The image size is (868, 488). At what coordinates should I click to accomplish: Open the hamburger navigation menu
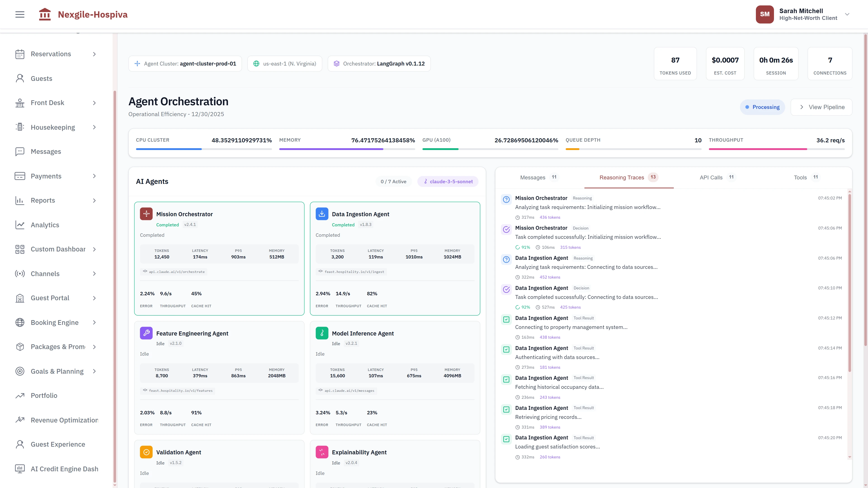19,14
